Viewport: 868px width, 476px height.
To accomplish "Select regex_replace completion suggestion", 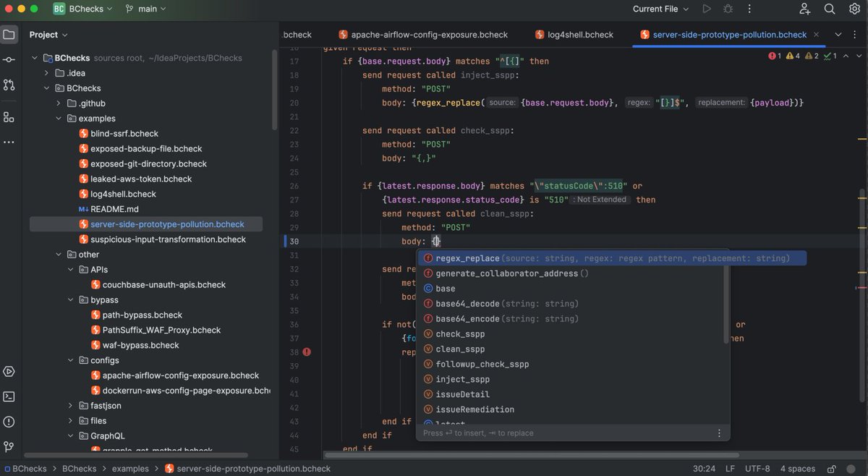I will click(x=611, y=258).
